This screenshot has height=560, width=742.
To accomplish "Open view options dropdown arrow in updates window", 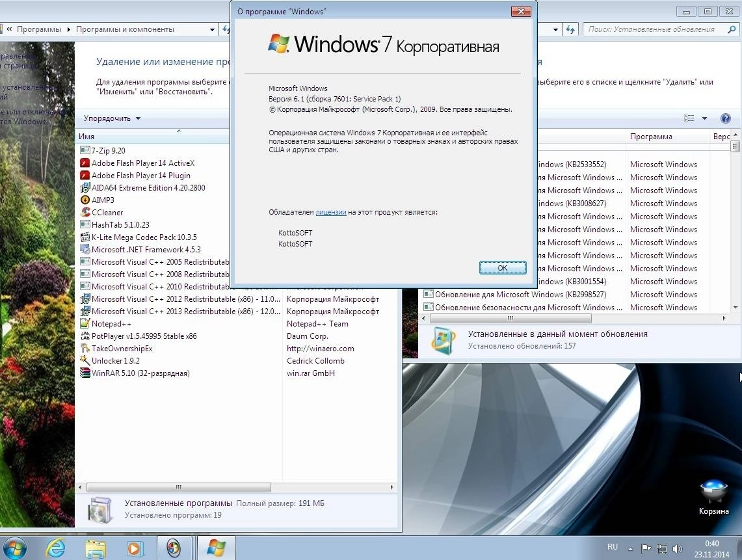I will coord(704,118).
